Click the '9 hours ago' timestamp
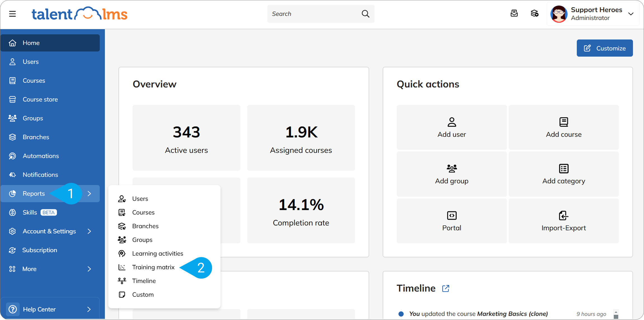 pyautogui.click(x=591, y=314)
